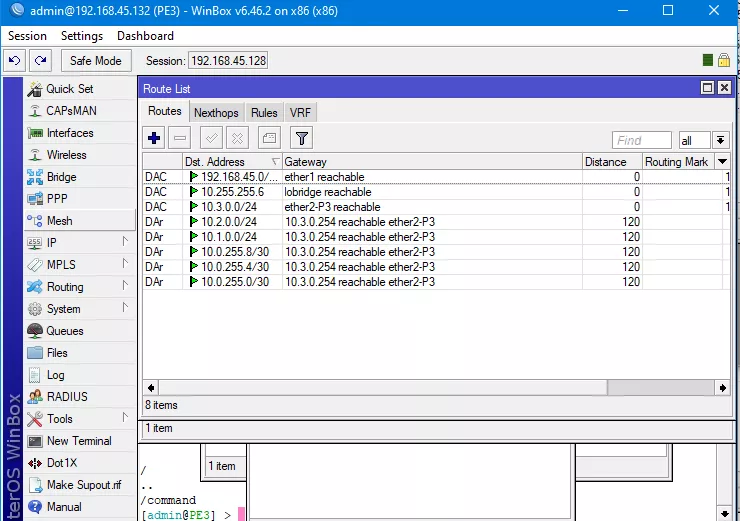Toggle Safe Mode button
This screenshot has width=740, height=521.
click(x=96, y=60)
